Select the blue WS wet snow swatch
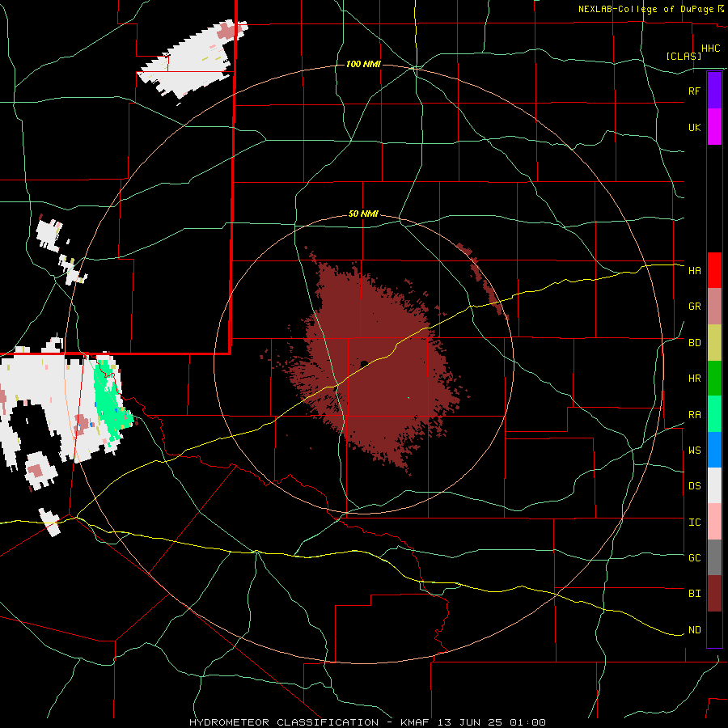728x728 pixels. (714, 450)
